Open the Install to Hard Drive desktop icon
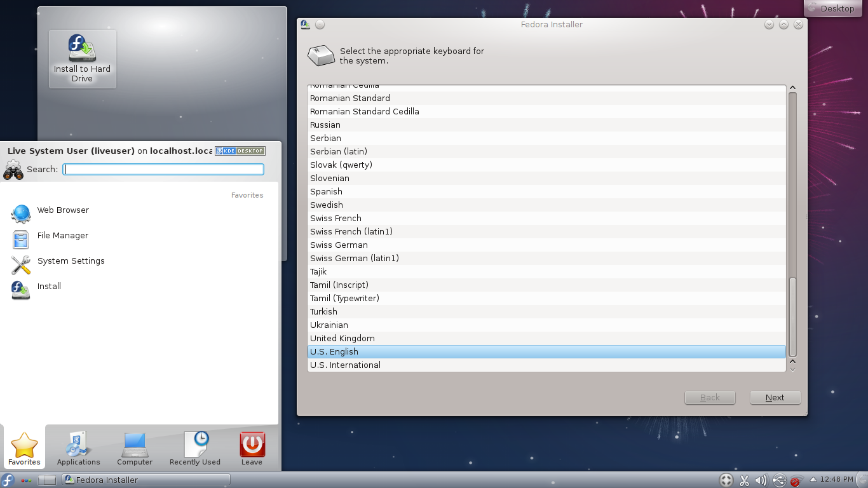Screen dimensions: 868x488 (x=82, y=58)
